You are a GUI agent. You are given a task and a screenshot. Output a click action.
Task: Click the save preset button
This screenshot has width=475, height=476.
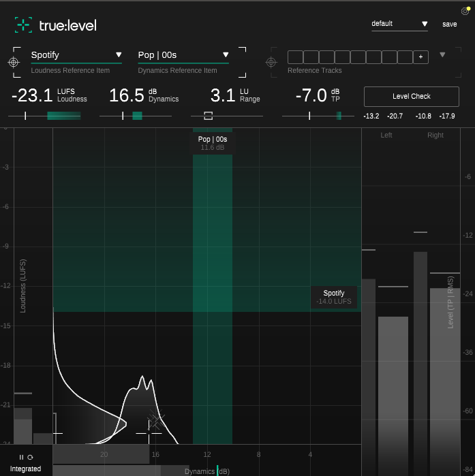[x=450, y=24]
